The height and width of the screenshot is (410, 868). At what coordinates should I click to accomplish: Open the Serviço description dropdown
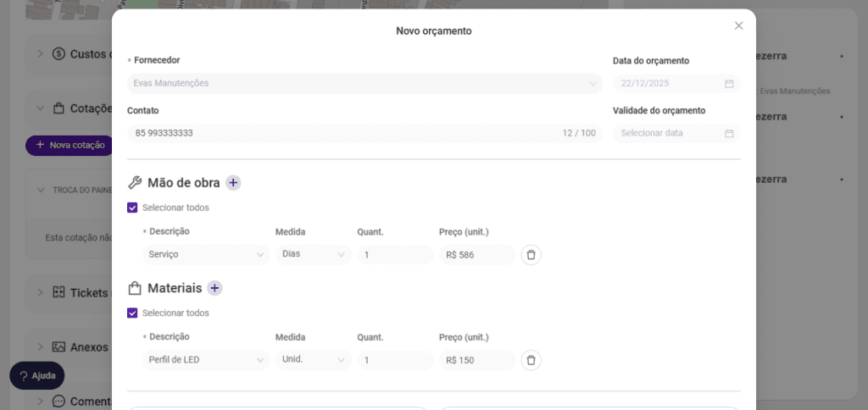pyautogui.click(x=206, y=255)
